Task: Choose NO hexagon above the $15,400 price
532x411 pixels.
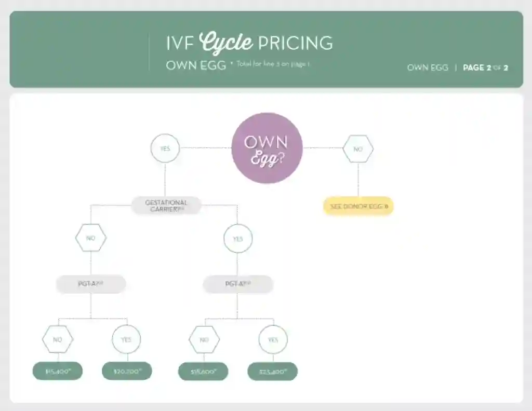Action: click(58, 339)
